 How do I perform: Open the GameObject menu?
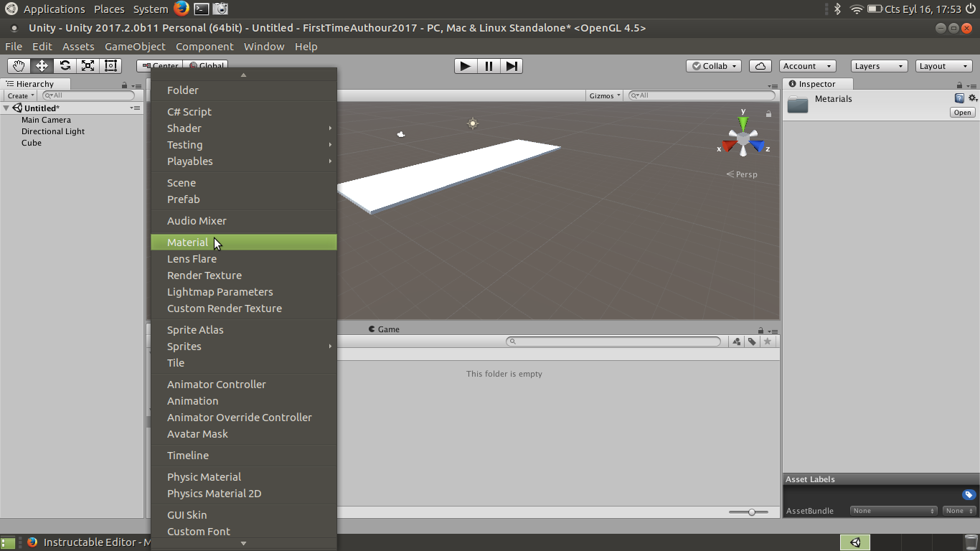(x=135, y=47)
